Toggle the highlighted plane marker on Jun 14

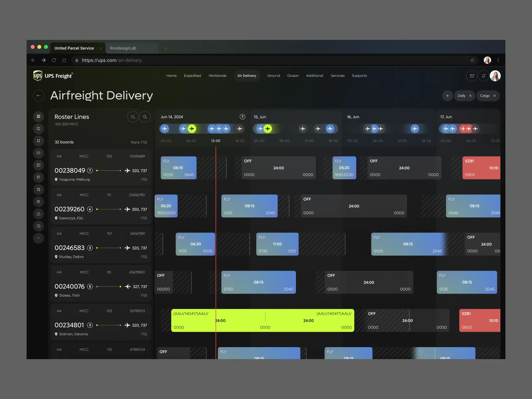[192, 129]
